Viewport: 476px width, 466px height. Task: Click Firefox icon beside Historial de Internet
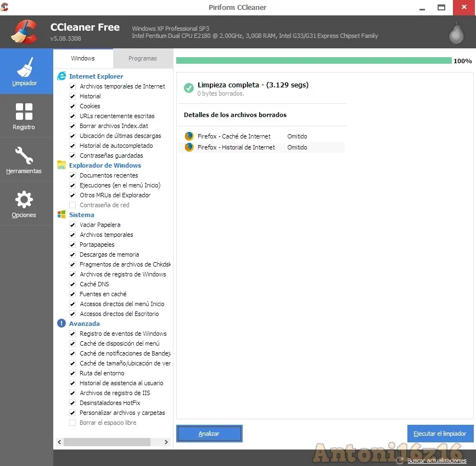[x=189, y=147]
